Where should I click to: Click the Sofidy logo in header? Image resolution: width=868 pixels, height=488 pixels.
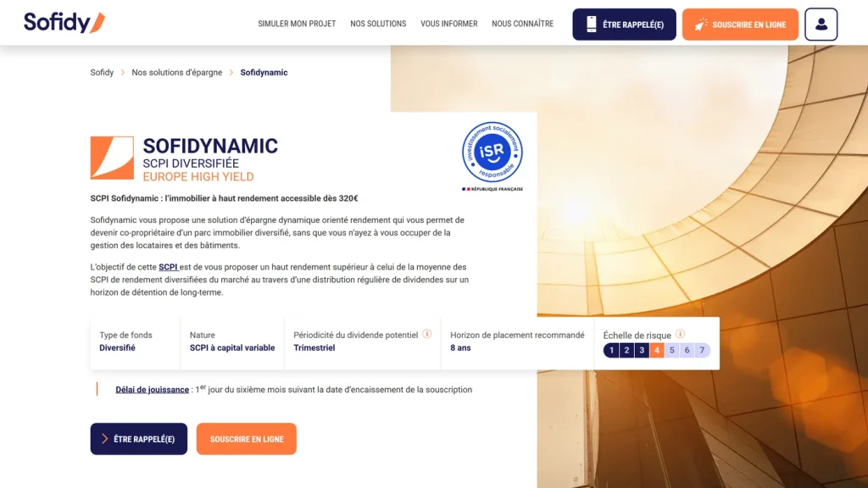pyautogui.click(x=64, y=23)
